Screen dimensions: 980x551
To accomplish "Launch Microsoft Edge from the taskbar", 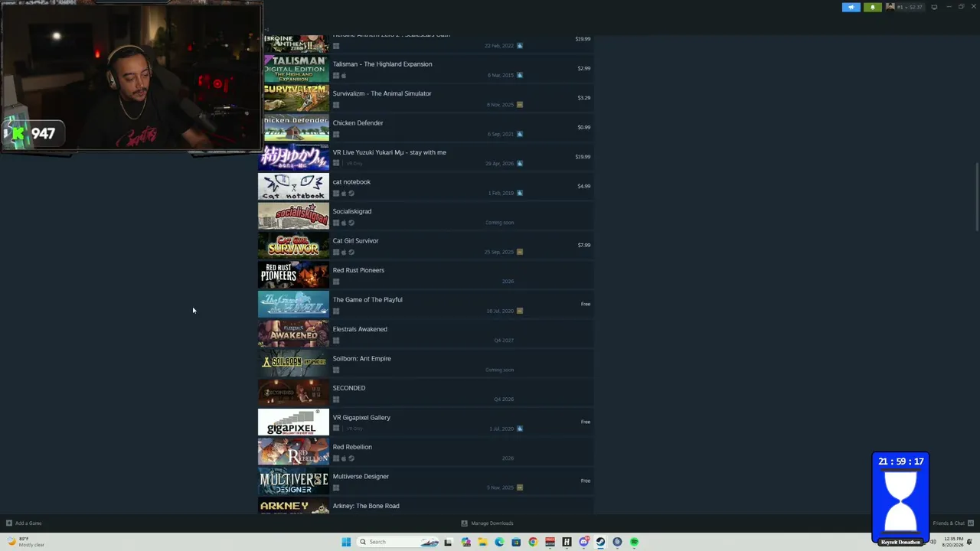I will pyautogui.click(x=499, y=542).
